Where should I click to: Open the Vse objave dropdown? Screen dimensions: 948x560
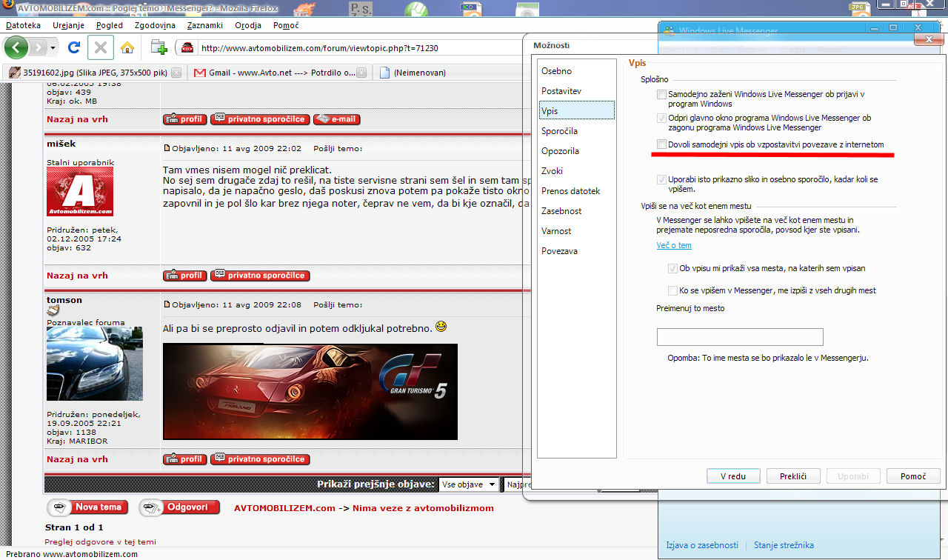[x=469, y=484]
